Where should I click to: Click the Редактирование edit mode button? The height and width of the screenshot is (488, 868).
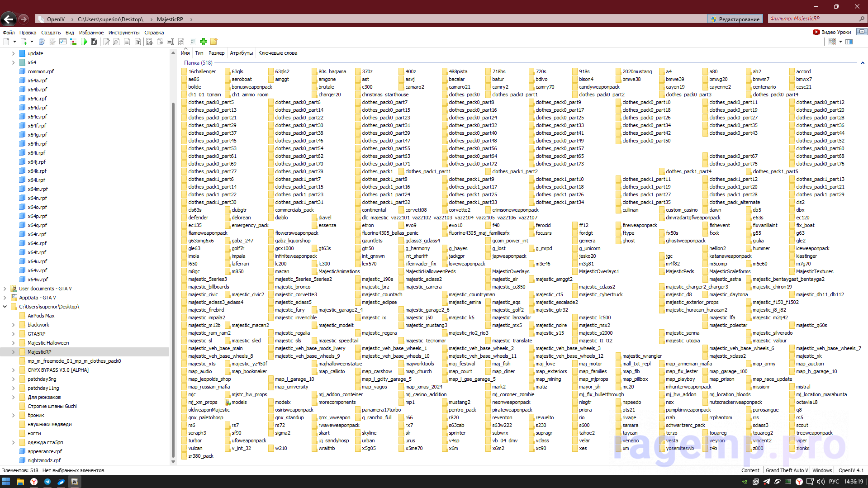(x=735, y=19)
